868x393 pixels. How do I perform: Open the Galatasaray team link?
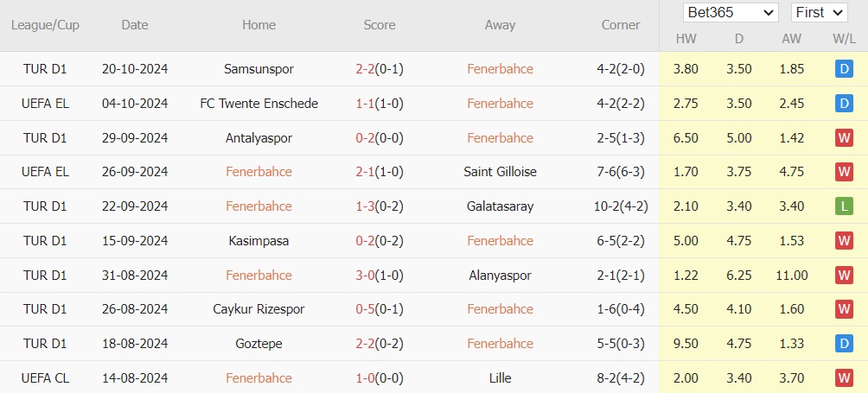[x=500, y=206]
